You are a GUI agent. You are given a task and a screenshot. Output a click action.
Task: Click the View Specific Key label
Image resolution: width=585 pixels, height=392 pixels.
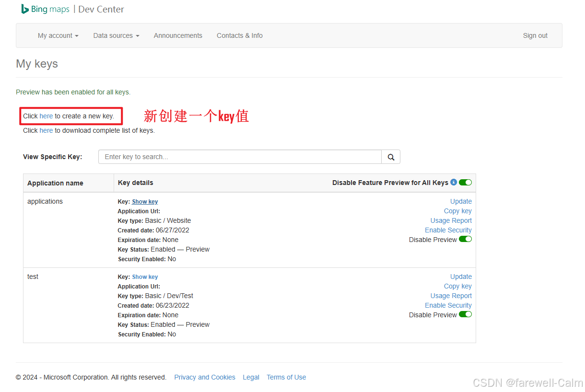(53, 157)
